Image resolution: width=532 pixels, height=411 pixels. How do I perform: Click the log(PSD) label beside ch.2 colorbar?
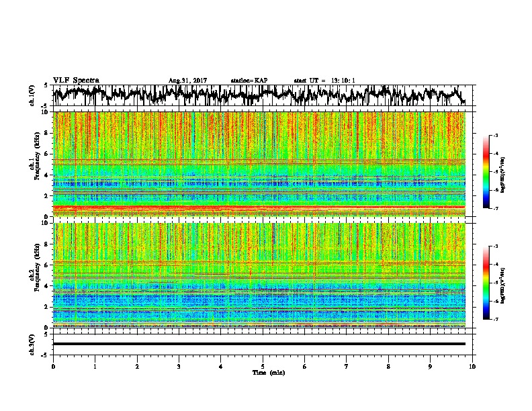click(502, 285)
